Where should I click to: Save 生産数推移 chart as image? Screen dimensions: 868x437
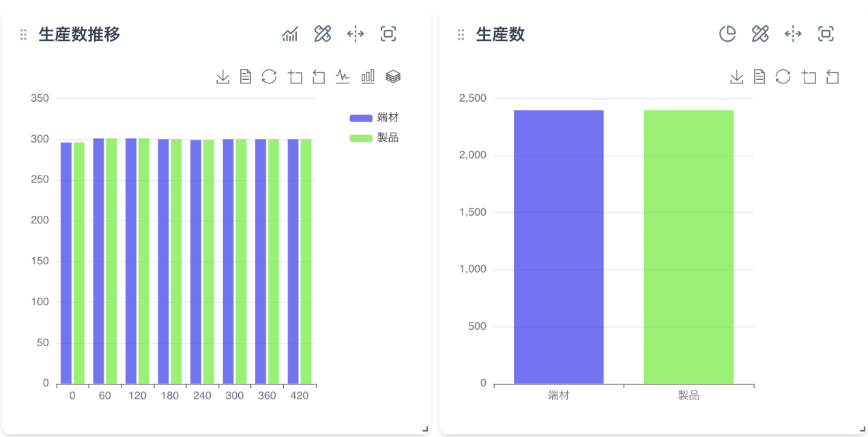(222, 76)
